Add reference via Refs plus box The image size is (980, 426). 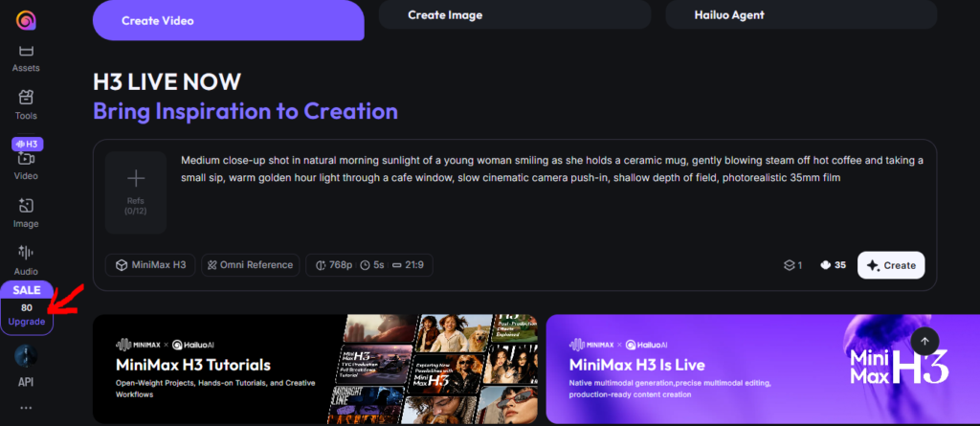click(136, 192)
